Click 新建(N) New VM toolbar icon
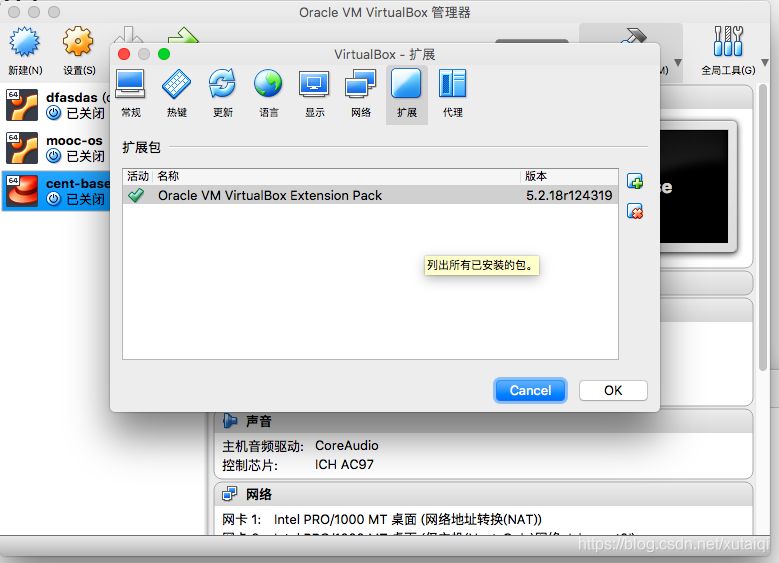 point(25,51)
